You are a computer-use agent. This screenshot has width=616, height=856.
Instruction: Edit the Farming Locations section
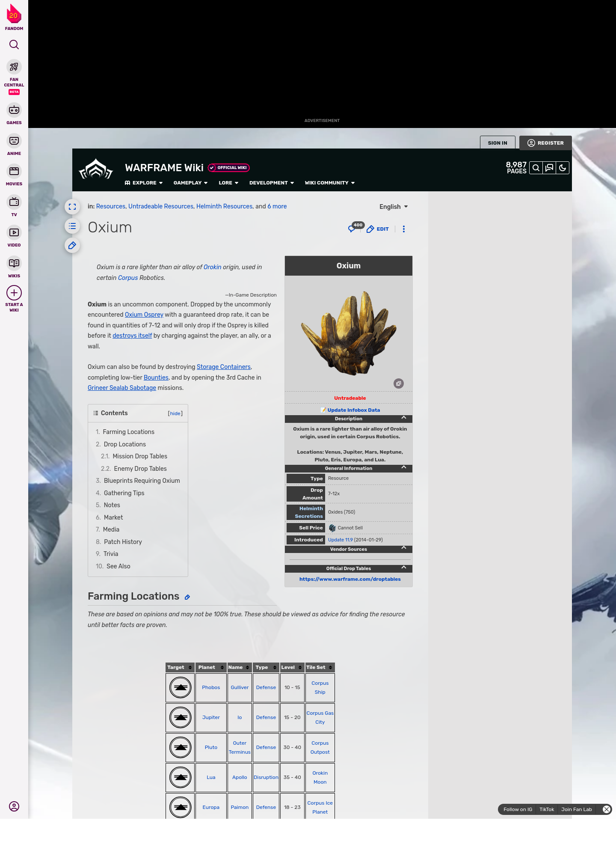187,597
